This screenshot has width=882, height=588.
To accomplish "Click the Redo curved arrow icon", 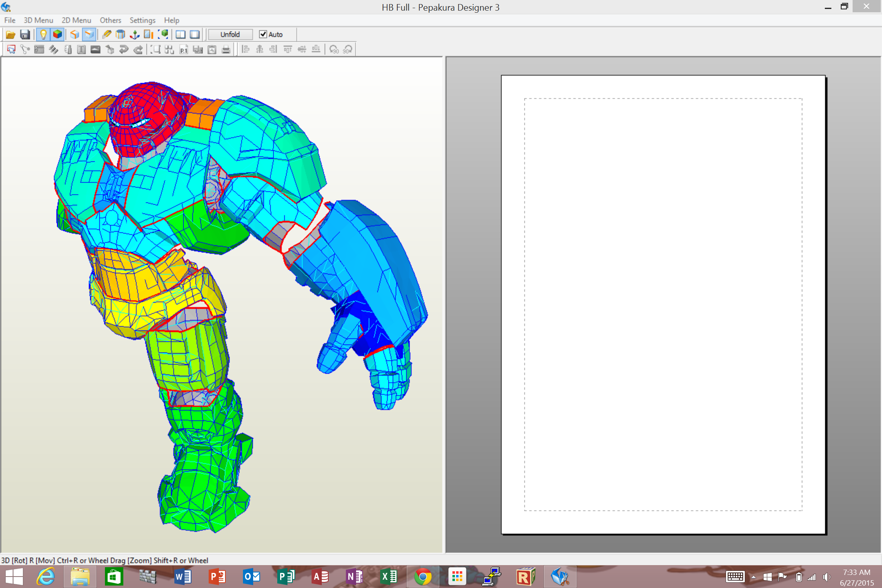I will point(138,49).
